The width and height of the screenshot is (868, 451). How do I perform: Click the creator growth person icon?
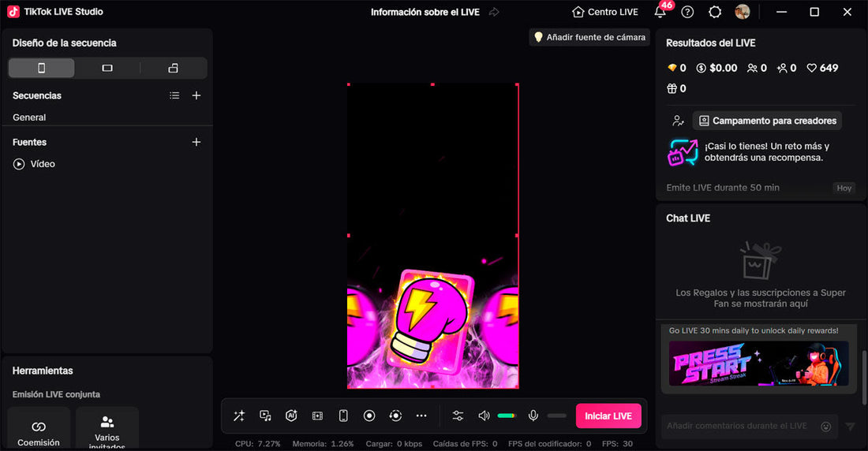click(x=678, y=121)
